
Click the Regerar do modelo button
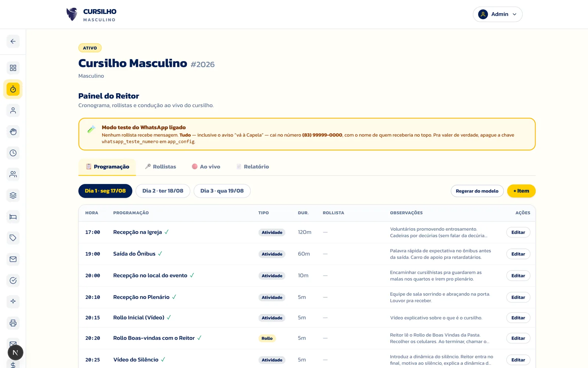pos(477,191)
